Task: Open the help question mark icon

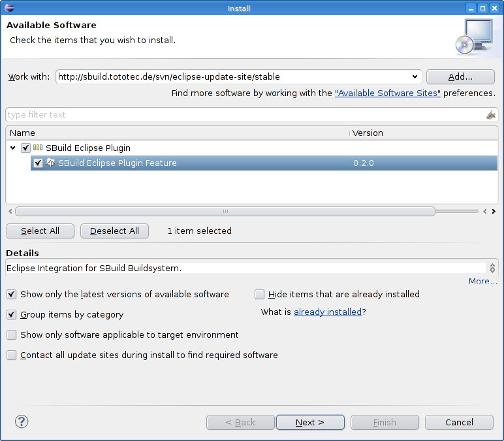Action: [x=22, y=421]
